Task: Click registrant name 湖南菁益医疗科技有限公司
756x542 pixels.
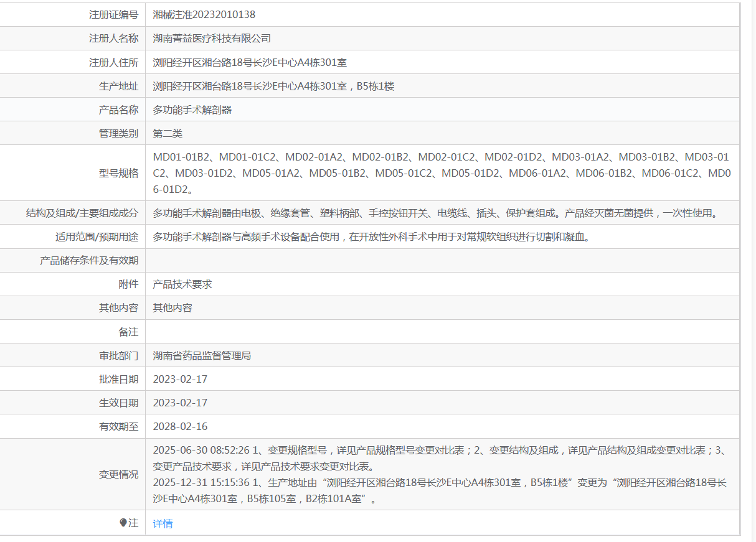Action: coord(212,39)
